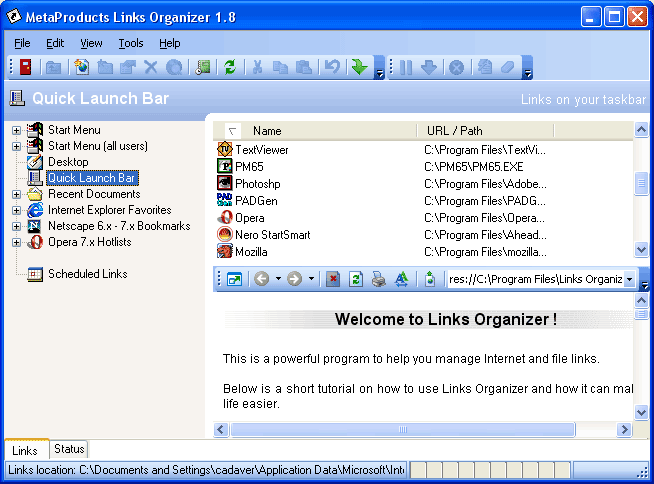Click links list scroll-down arrow
Image resolution: width=654 pixels, height=484 pixels.
[x=641, y=250]
